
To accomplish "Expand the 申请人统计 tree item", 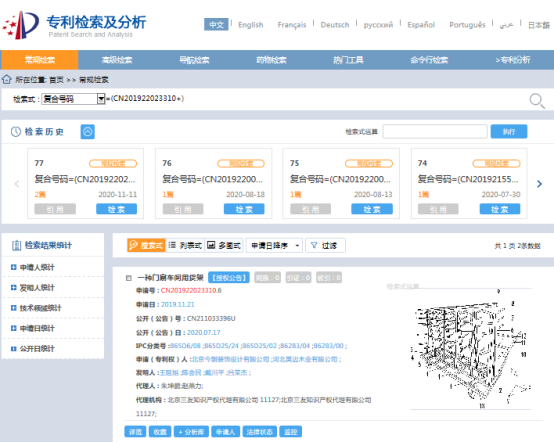I will 14,267.
